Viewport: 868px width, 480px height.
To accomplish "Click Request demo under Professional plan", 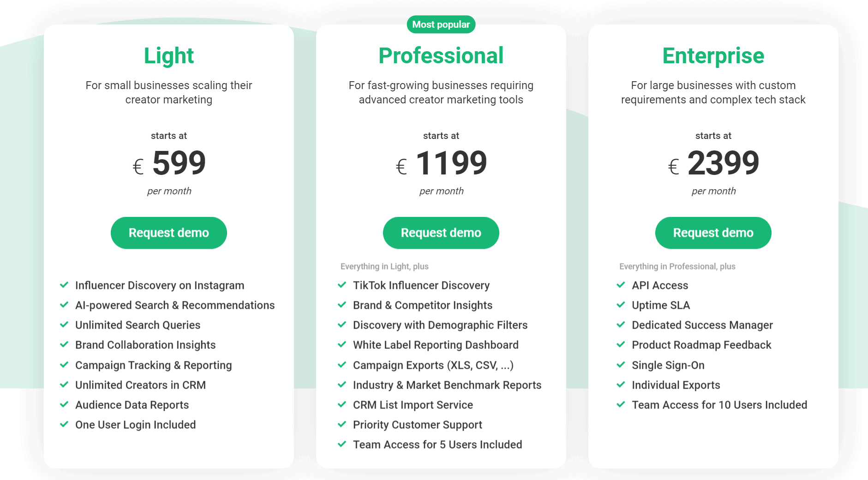I will click(x=441, y=233).
